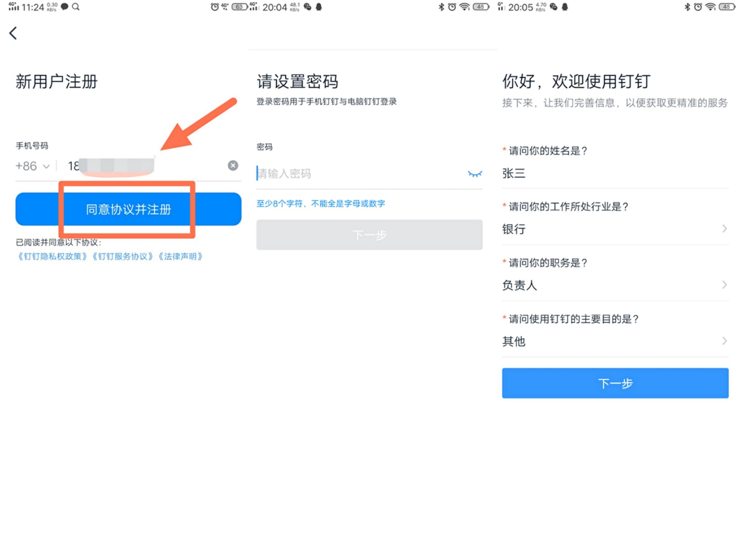Click the 请问你的工作所处行业是？ label
The image size is (747, 560).
click(569, 207)
